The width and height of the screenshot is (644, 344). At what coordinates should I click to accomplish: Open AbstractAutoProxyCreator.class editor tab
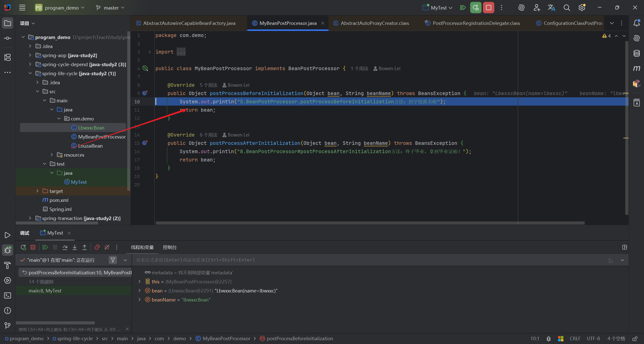click(x=374, y=23)
